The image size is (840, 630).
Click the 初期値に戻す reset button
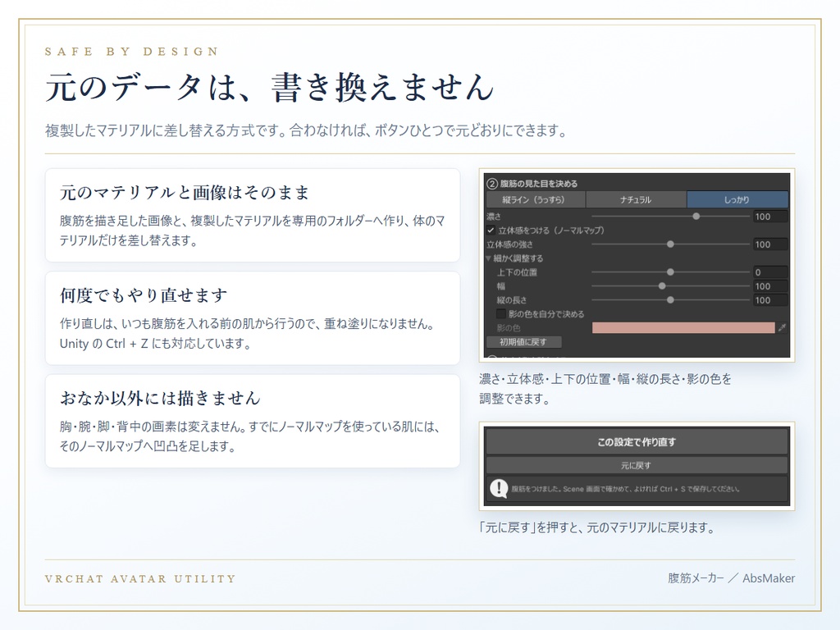tap(523, 342)
